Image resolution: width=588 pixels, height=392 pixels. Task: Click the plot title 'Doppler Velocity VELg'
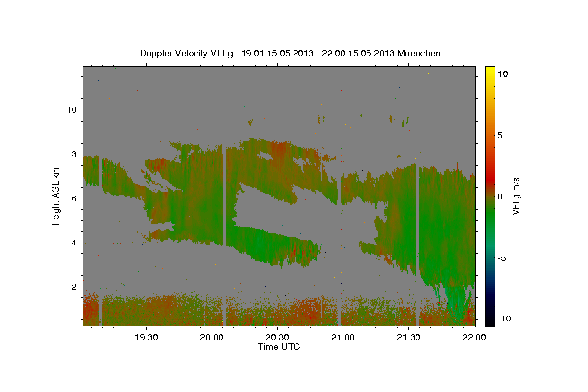[186, 53]
